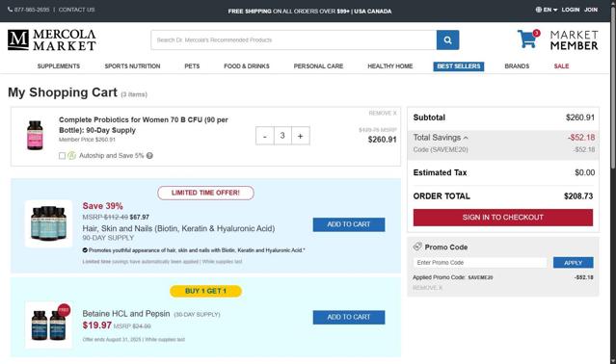Click the Subtotal amount $260.91

(580, 117)
